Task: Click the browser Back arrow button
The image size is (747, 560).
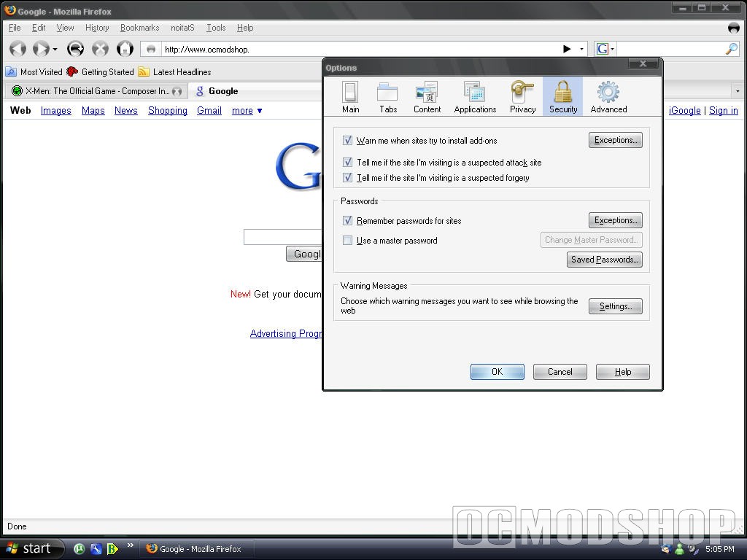Action: coord(18,49)
